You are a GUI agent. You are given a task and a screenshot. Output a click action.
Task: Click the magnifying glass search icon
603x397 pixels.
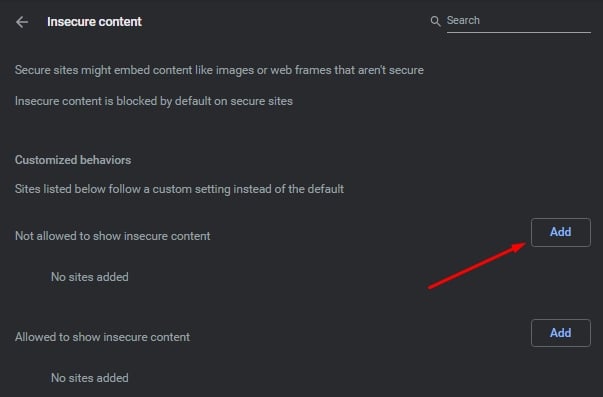pos(435,21)
